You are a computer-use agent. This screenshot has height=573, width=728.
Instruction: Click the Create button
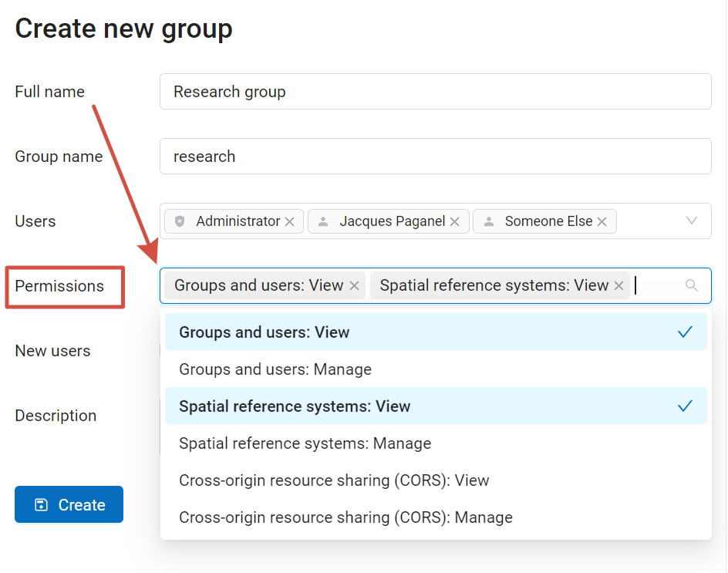tap(69, 504)
